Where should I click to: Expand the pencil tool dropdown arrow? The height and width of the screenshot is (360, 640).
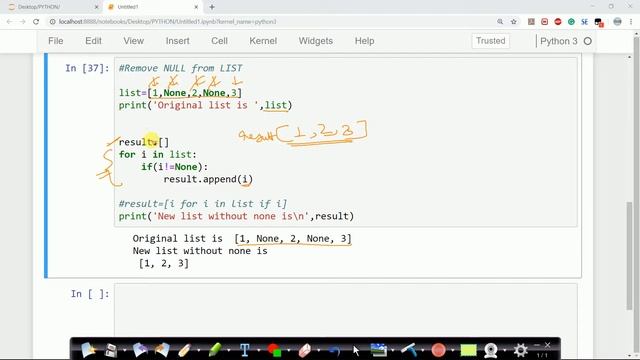199,351
